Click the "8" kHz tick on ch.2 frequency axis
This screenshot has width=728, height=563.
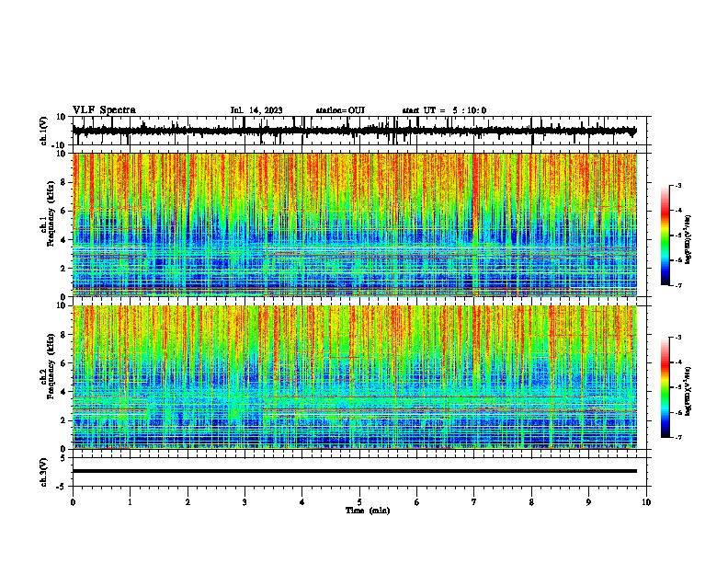point(63,335)
